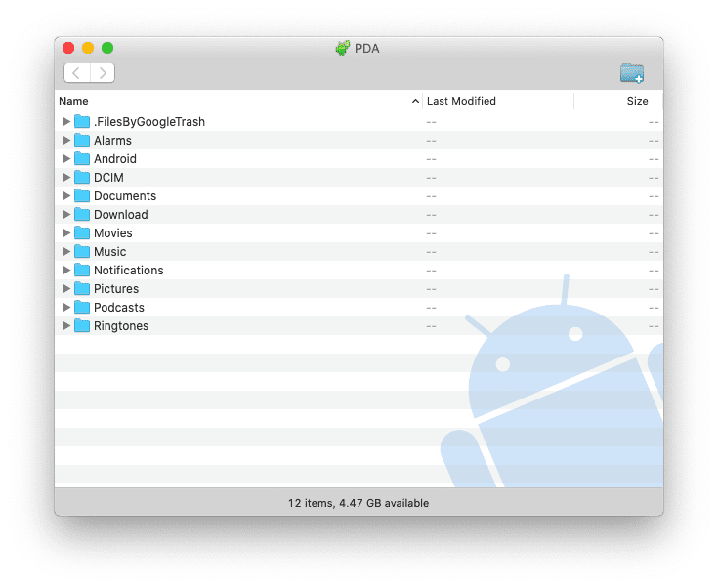Expand the Pictures folder disclosure triangle

point(66,288)
